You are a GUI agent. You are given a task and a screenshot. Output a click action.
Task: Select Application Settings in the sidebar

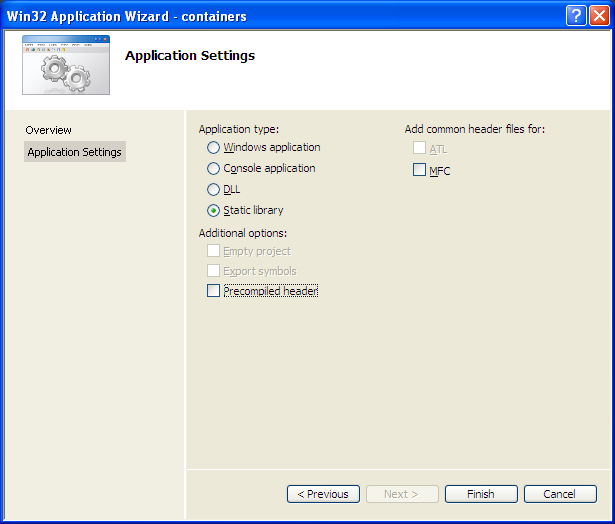tap(75, 152)
